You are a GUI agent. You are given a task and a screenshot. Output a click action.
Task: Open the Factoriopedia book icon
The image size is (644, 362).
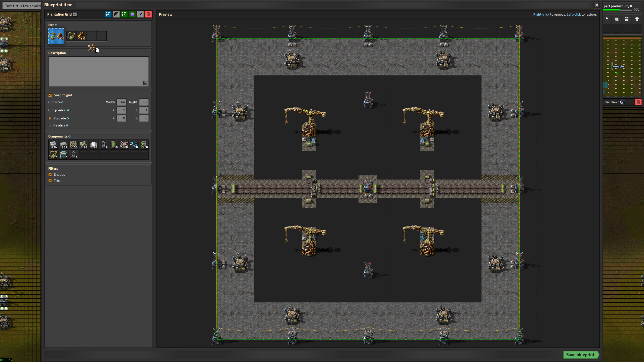pos(617,19)
